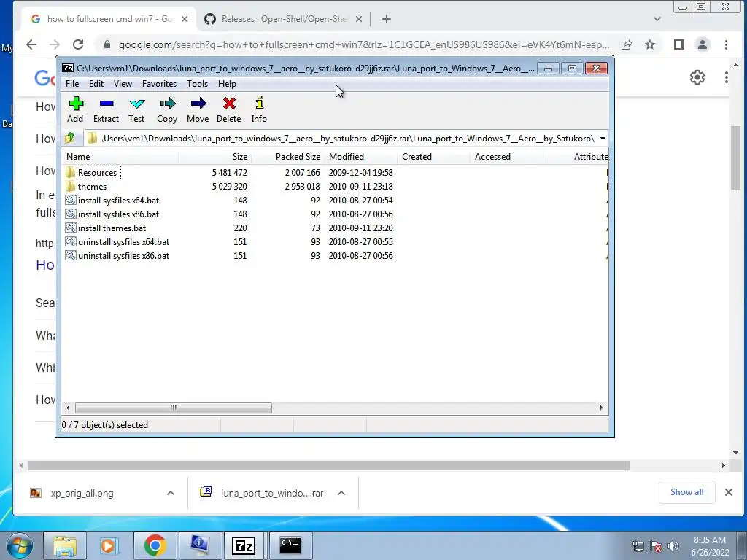The image size is (747, 560).
Task: Select the install sysfiles x86.bat row
Action: 335,214
